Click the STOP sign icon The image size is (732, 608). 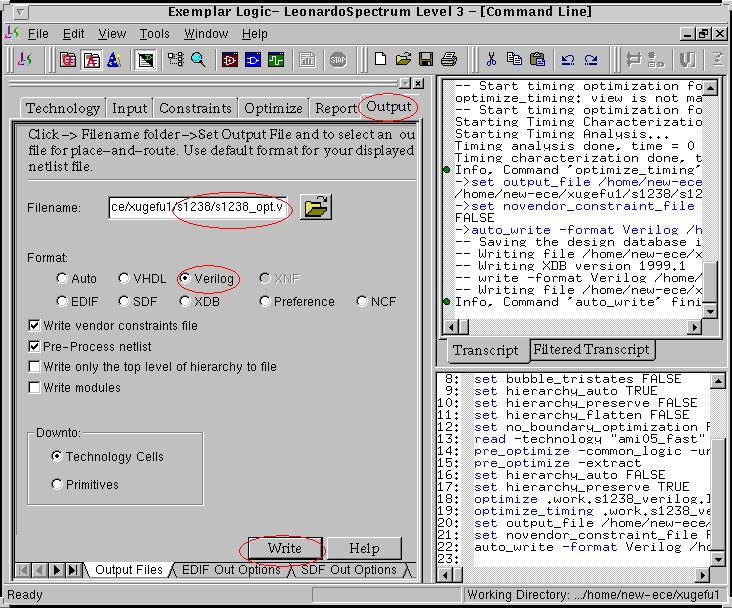pos(338,60)
